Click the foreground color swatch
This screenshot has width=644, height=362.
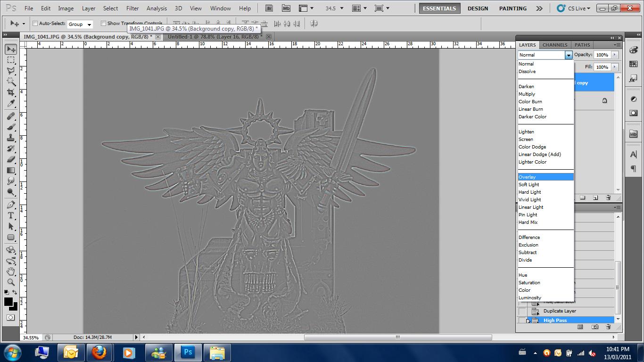point(8,302)
